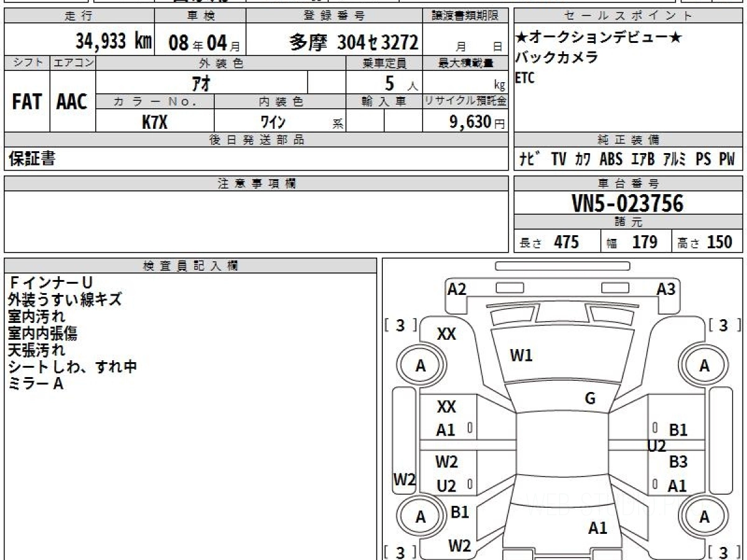Select the 外装色 header cell
This screenshot has height=560, width=747.
click(221, 63)
